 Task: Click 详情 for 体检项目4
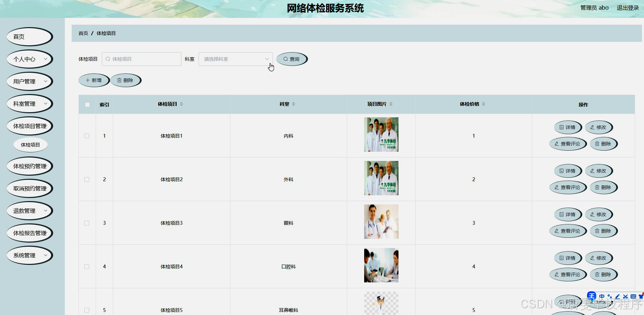568,258
